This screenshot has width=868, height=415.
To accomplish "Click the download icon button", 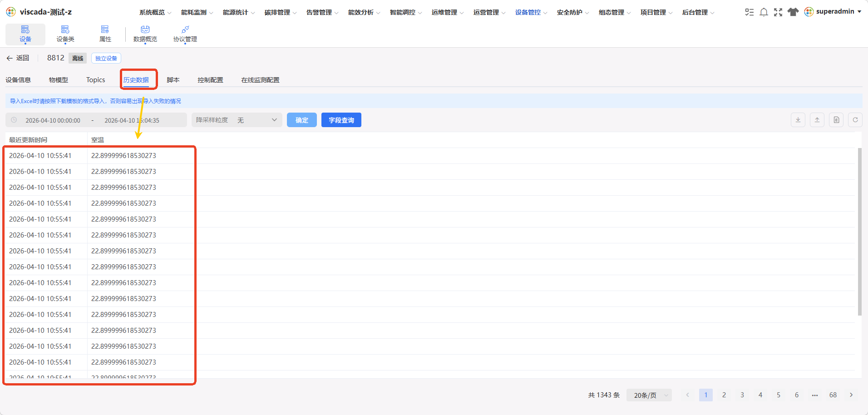I will point(798,120).
